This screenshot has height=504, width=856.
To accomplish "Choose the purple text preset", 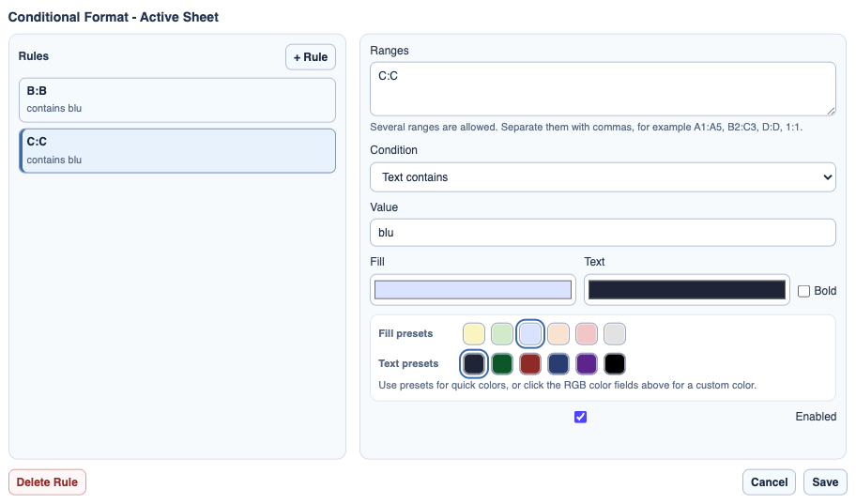I will tap(587, 363).
